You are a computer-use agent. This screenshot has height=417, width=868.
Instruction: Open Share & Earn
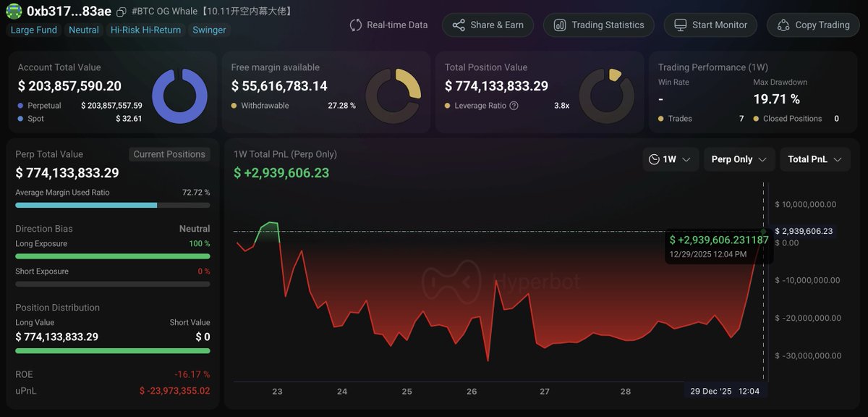(x=488, y=25)
